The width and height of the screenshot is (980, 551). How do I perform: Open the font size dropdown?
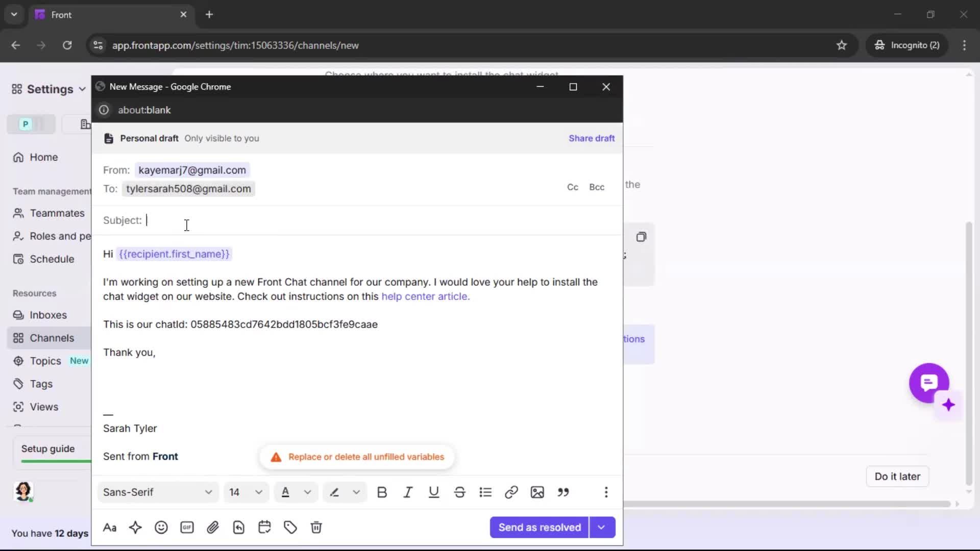point(246,492)
